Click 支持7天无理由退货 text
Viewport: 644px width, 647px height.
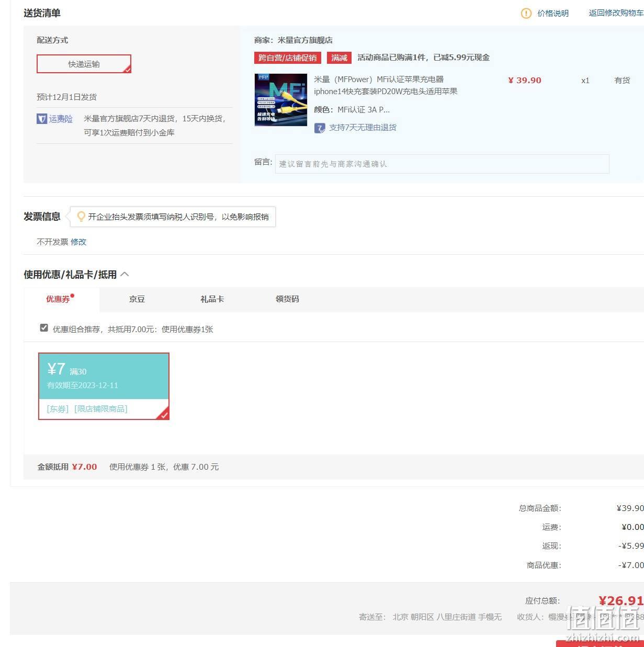[x=363, y=127]
